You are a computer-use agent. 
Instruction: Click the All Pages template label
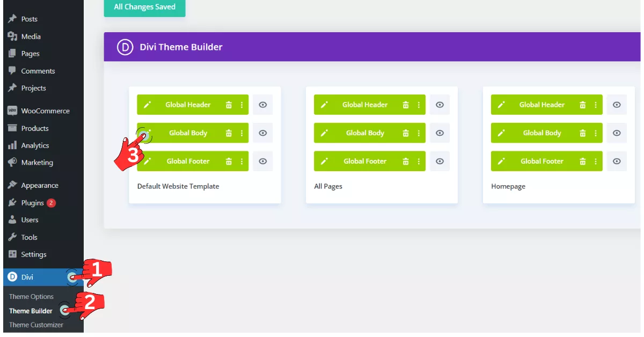pyautogui.click(x=328, y=186)
